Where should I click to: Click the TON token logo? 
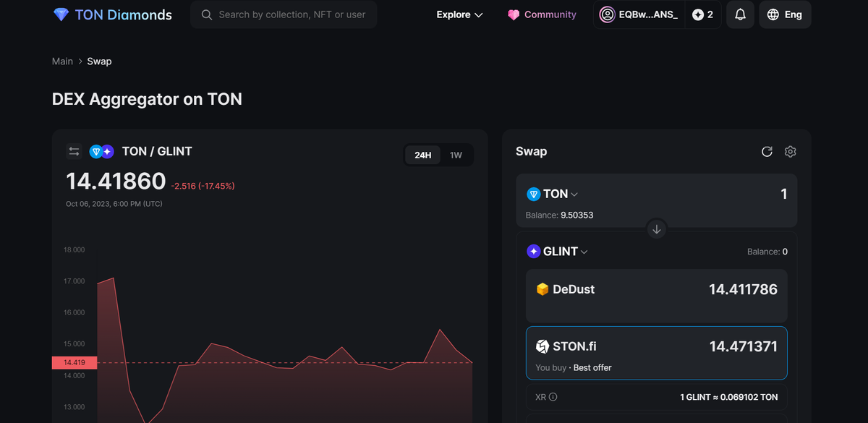(534, 194)
